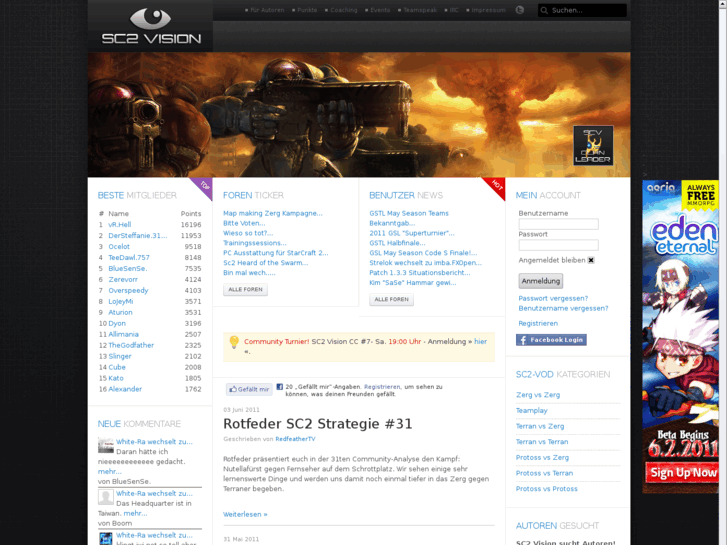Open Sc2 Heard of the Swarm thread
The width and height of the screenshot is (727, 545).
(x=266, y=263)
